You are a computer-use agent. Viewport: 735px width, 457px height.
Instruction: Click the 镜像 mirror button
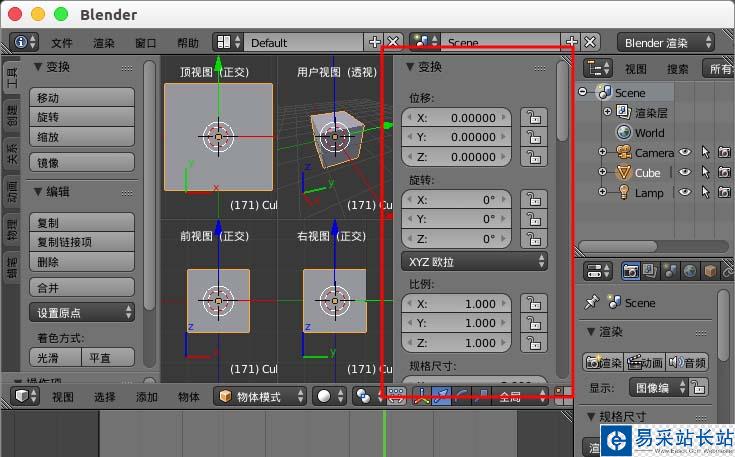(82, 162)
